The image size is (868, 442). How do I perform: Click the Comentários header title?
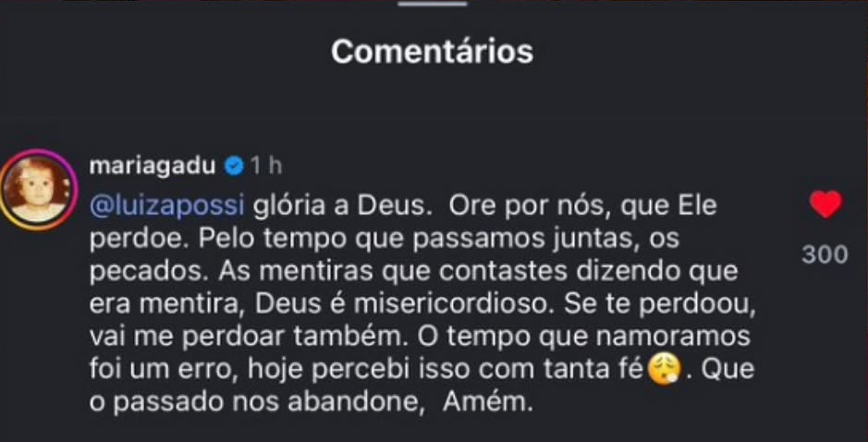coord(433,52)
